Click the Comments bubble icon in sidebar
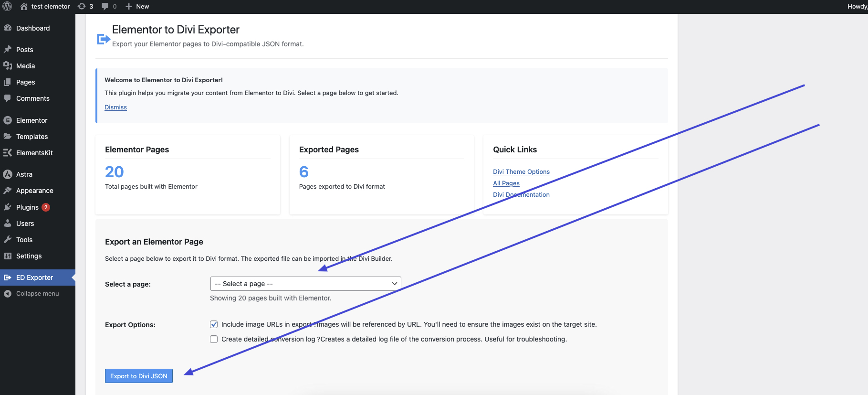Image resolution: width=868 pixels, height=395 pixels. (8, 98)
